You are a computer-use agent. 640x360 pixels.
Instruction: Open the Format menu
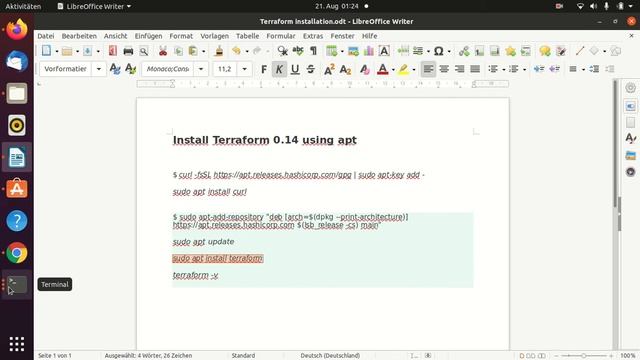pyautogui.click(x=181, y=36)
